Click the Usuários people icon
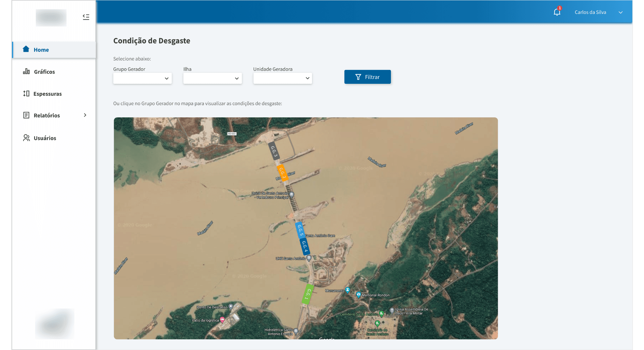Image resolution: width=644 pixels, height=350 pixels. [x=26, y=138]
